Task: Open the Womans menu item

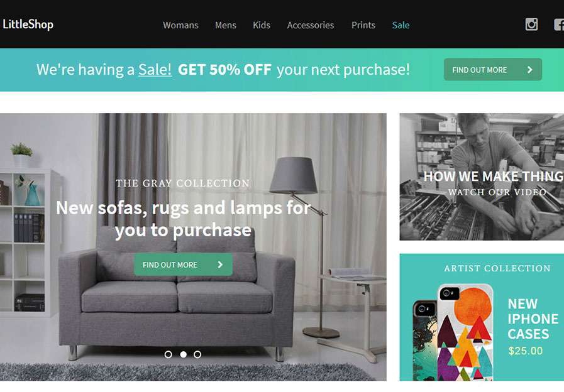Action: (180, 25)
